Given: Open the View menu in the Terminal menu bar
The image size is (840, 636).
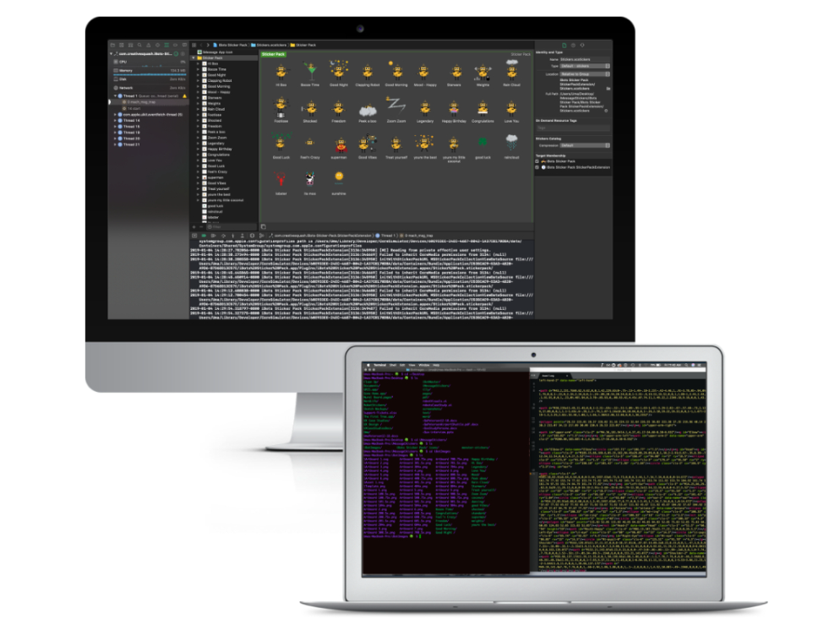Looking at the screenshot, I should pos(412,365).
